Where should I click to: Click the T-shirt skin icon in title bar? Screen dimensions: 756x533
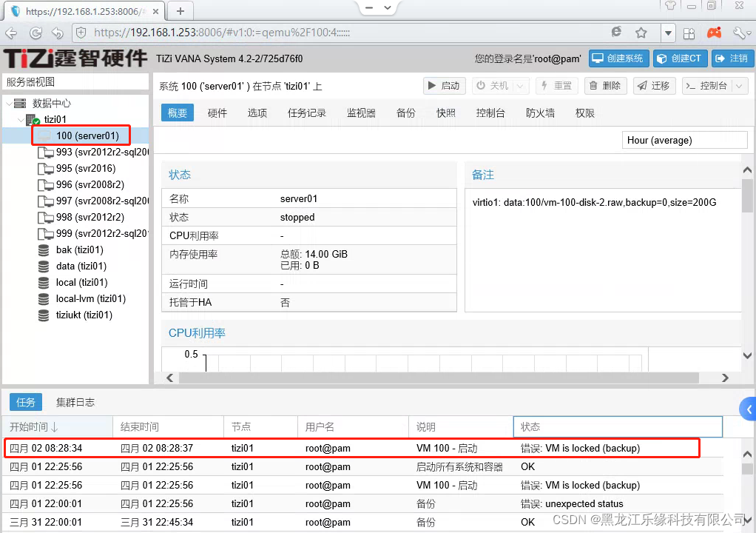tap(670, 5)
